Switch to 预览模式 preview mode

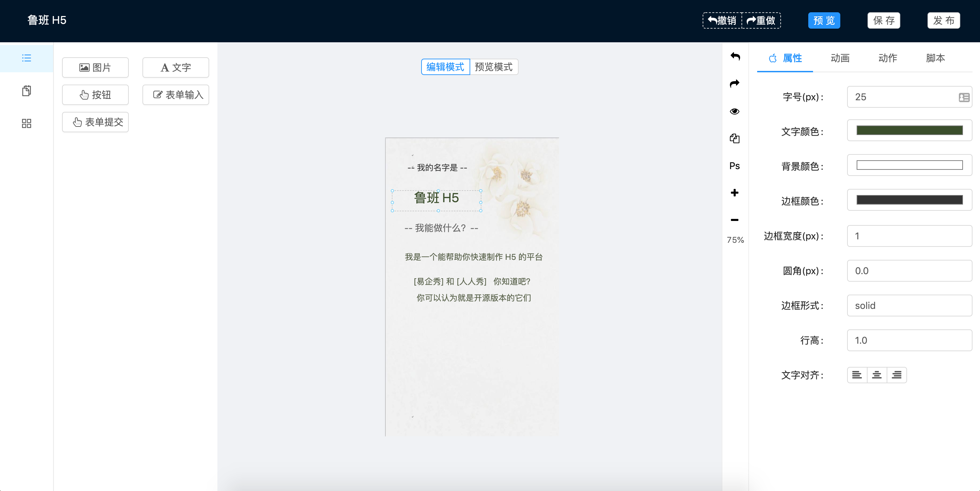[493, 67]
